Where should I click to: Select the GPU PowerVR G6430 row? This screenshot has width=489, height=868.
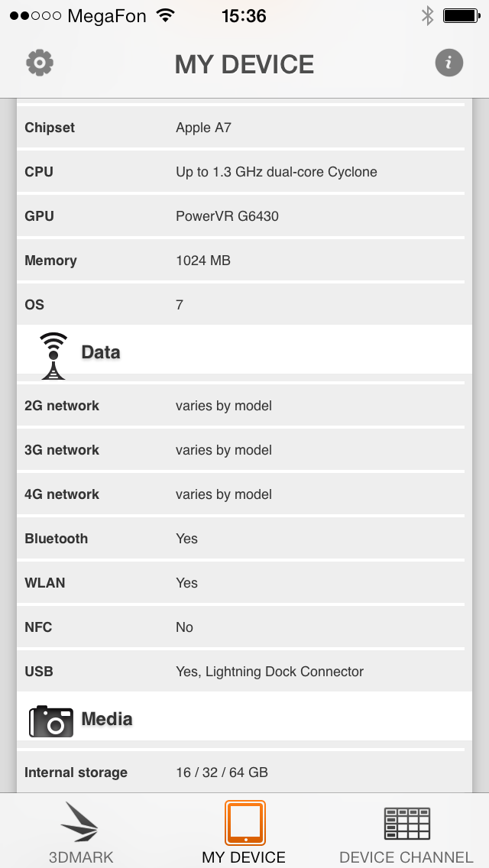(x=241, y=216)
